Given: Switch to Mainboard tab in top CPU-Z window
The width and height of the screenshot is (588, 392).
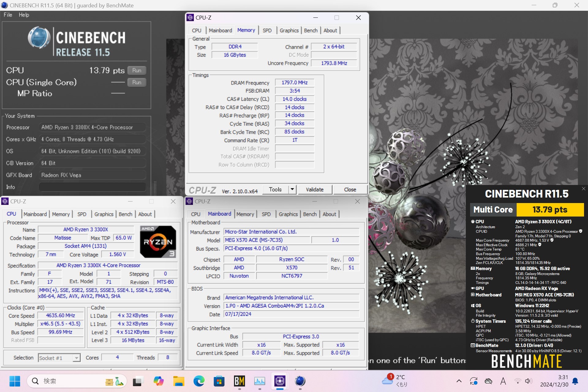Looking at the screenshot, I should pos(220,30).
